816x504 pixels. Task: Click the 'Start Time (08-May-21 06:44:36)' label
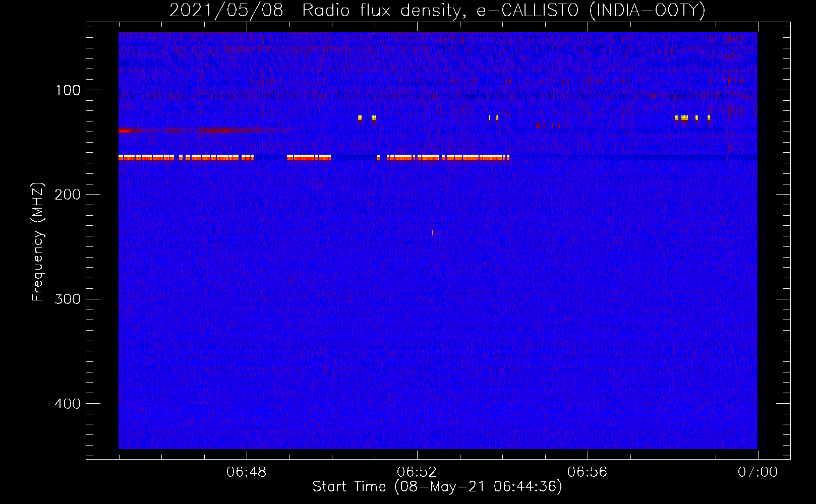tap(437, 487)
